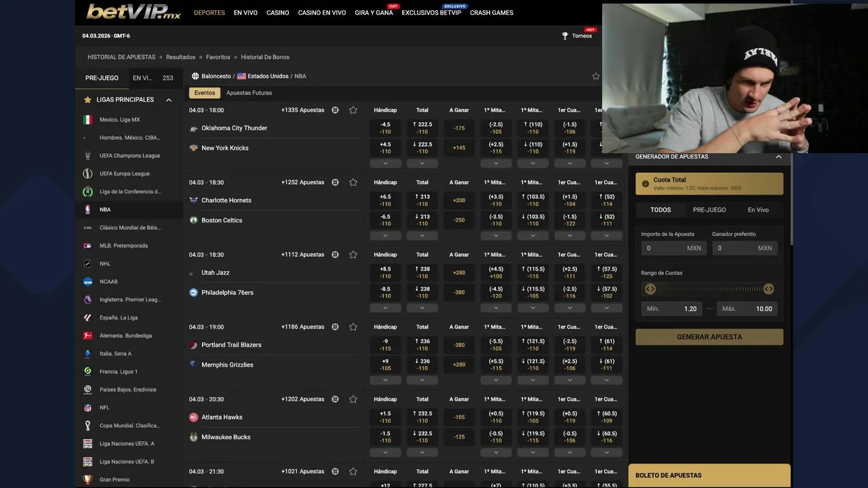
Task: Click Italia Serie A icon
Action: [x=87, y=354]
